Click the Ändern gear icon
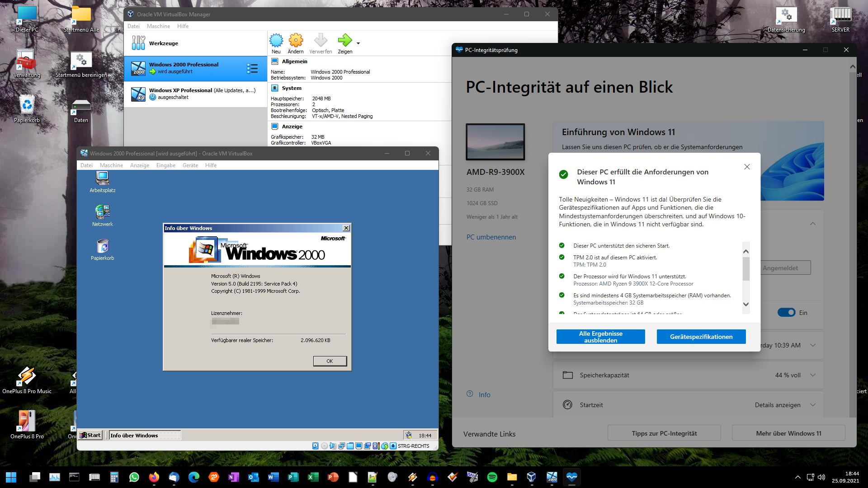This screenshot has height=488, width=868. click(296, 41)
